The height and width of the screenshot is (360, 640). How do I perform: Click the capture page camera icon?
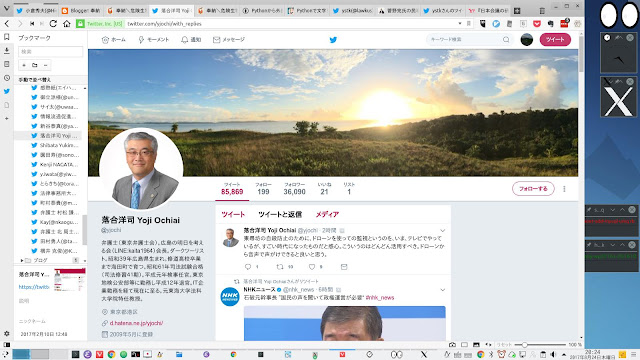coord(452,345)
